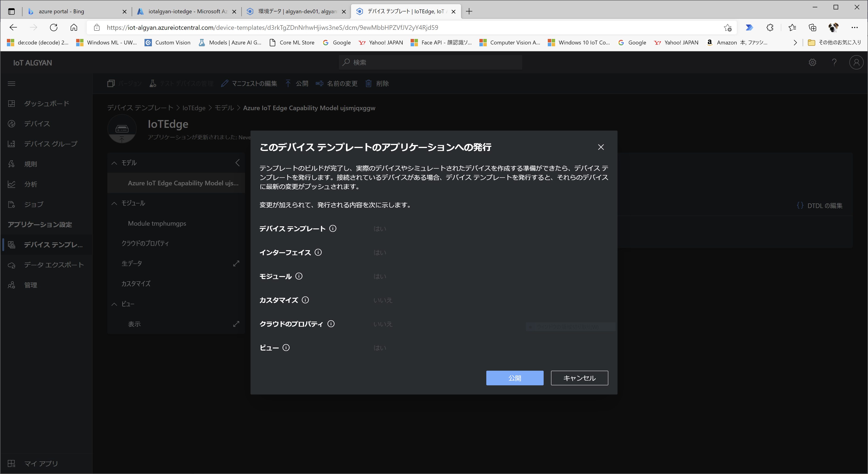
Task: Open the user account icon top right
Action: point(856,62)
